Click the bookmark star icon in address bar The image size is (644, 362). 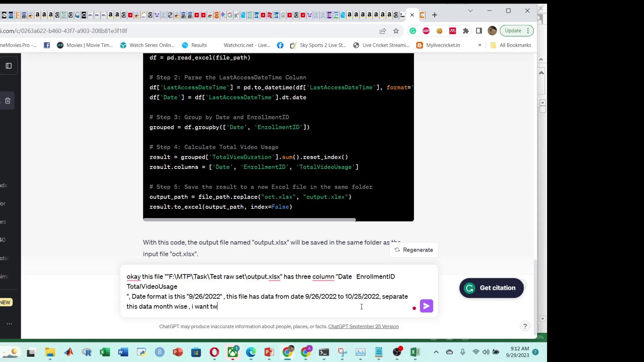[x=396, y=31]
